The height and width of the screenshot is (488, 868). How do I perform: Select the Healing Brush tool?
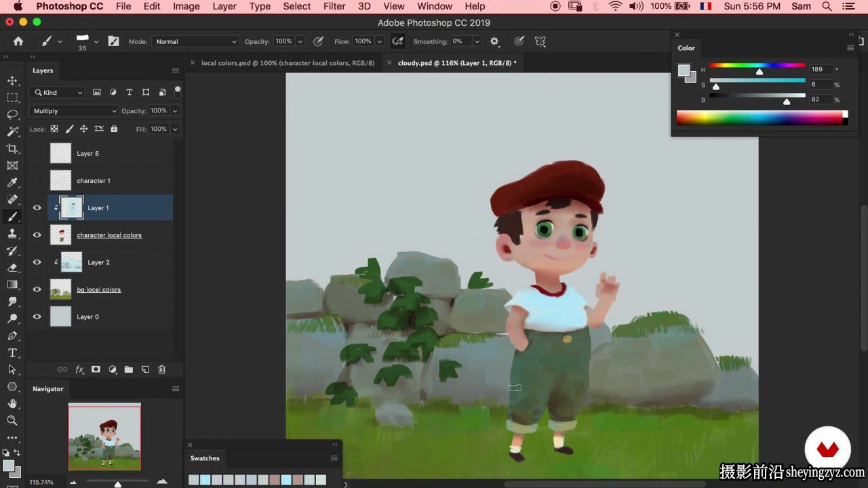(x=12, y=199)
